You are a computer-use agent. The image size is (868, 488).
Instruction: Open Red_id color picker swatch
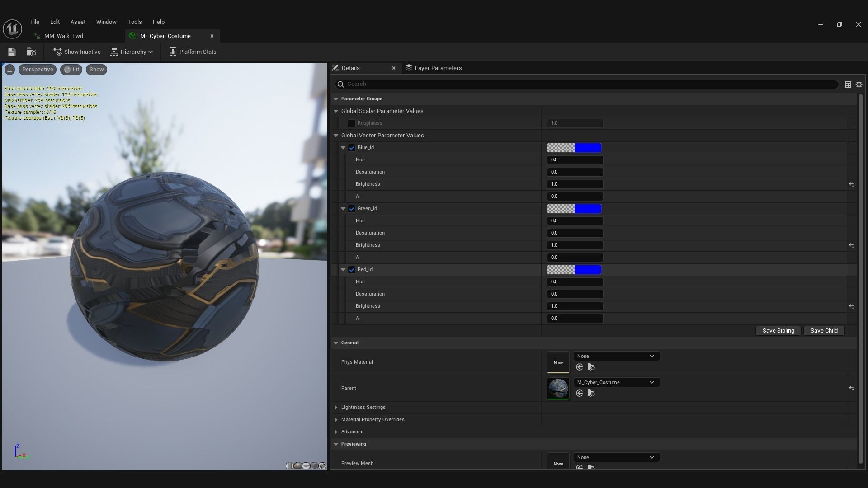[574, 270]
